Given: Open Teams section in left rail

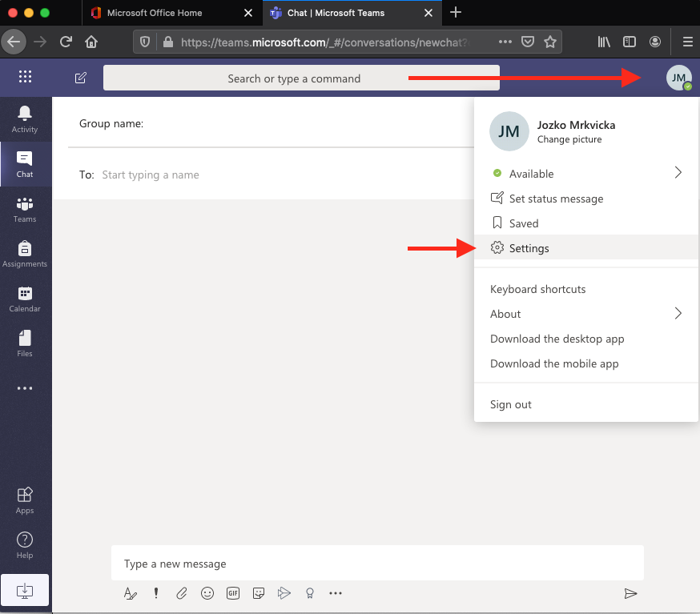Looking at the screenshot, I should [x=25, y=209].
